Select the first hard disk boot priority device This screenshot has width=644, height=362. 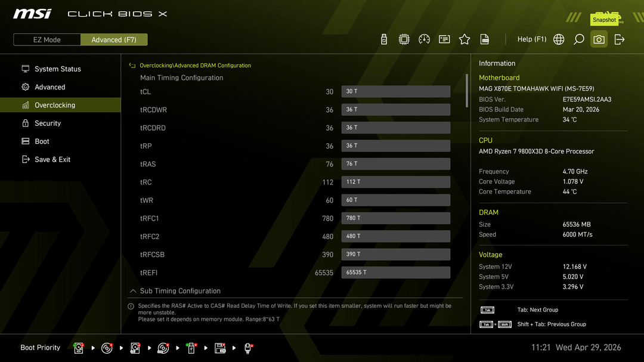78,348
